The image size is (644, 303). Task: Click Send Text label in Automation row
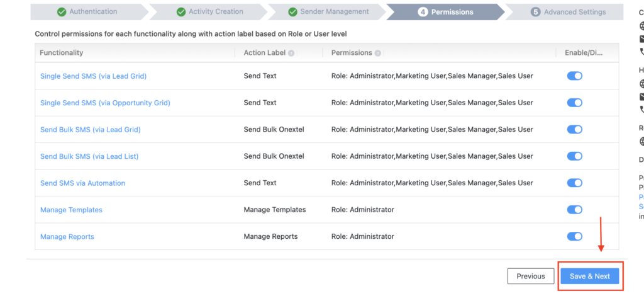click(x=260, y=183)
